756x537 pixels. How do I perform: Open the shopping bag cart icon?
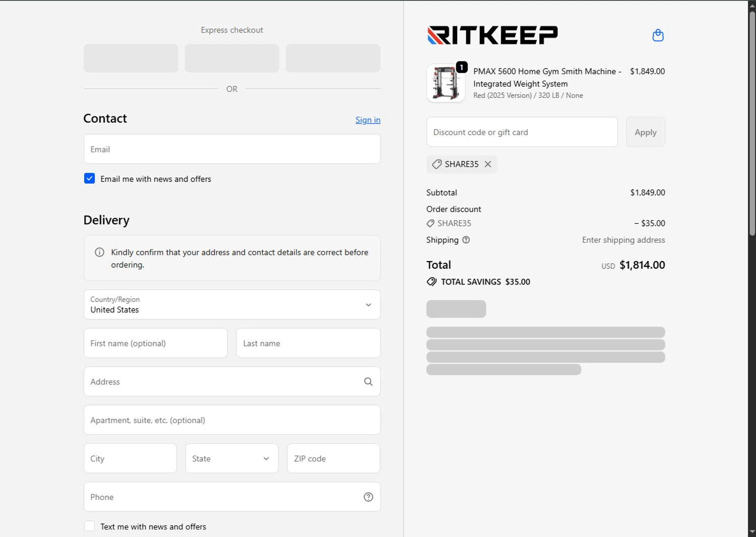tap(658, 35)
